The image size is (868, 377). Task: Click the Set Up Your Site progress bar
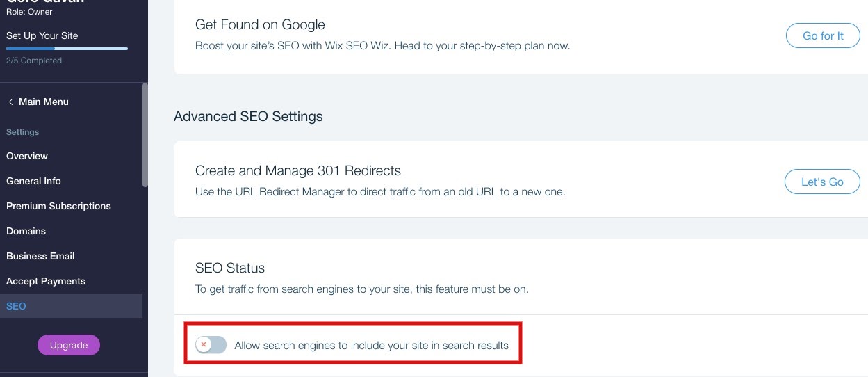(x=67, y=49)
